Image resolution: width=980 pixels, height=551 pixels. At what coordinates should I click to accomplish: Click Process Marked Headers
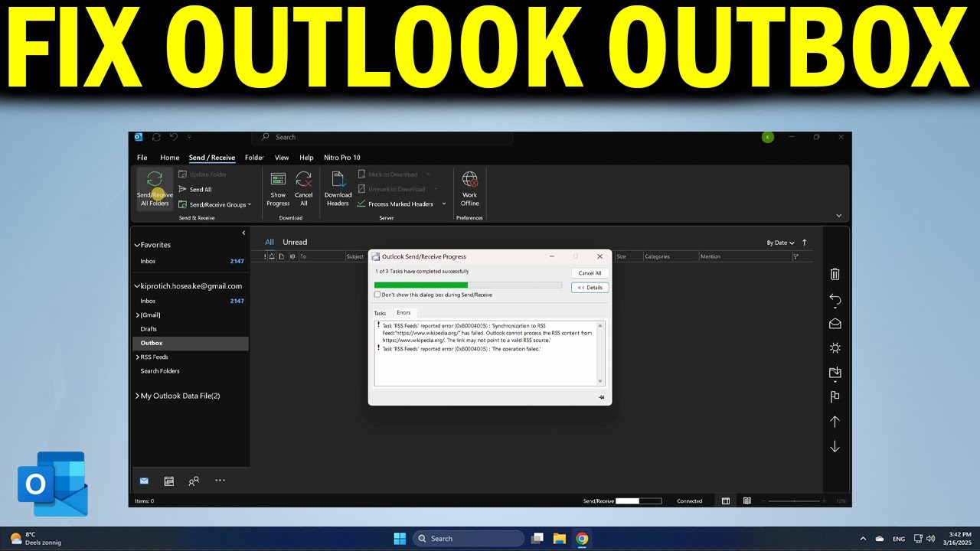click(400, 204)
